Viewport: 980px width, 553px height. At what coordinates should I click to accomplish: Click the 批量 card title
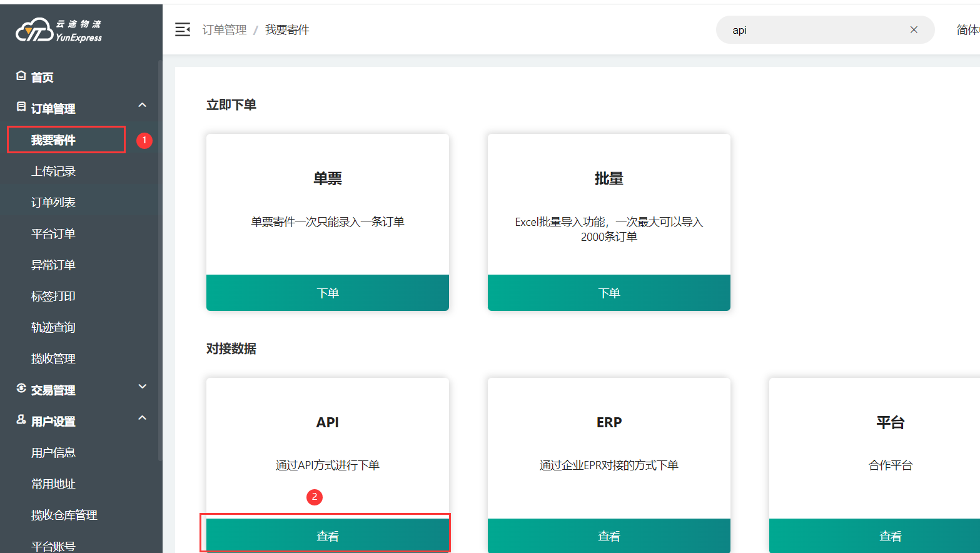pyautogui.click(x=609, y=179)
